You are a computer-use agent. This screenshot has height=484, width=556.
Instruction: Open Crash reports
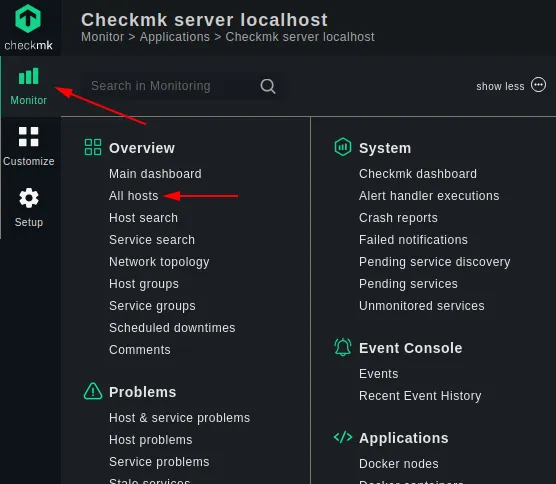pos(398,218)
